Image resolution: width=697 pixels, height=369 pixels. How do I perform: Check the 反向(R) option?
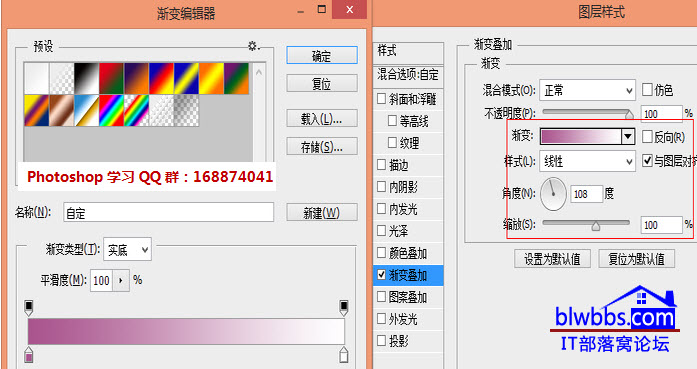(647, 137)
